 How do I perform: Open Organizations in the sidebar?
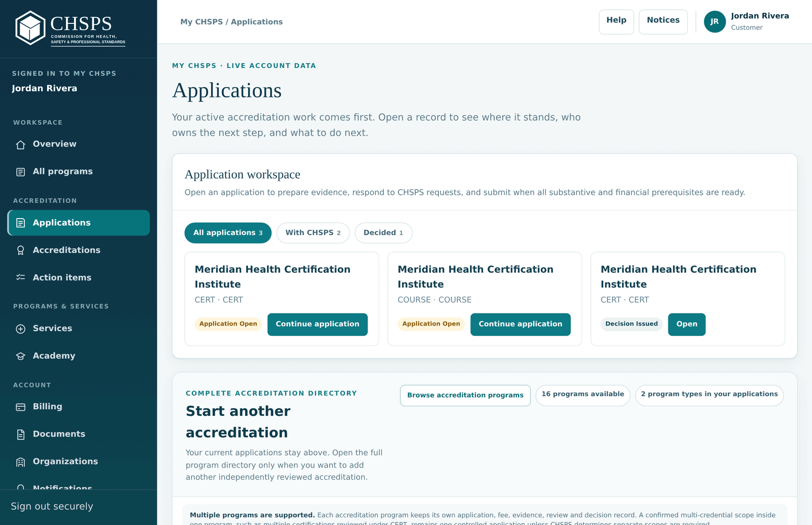point(79,461)
